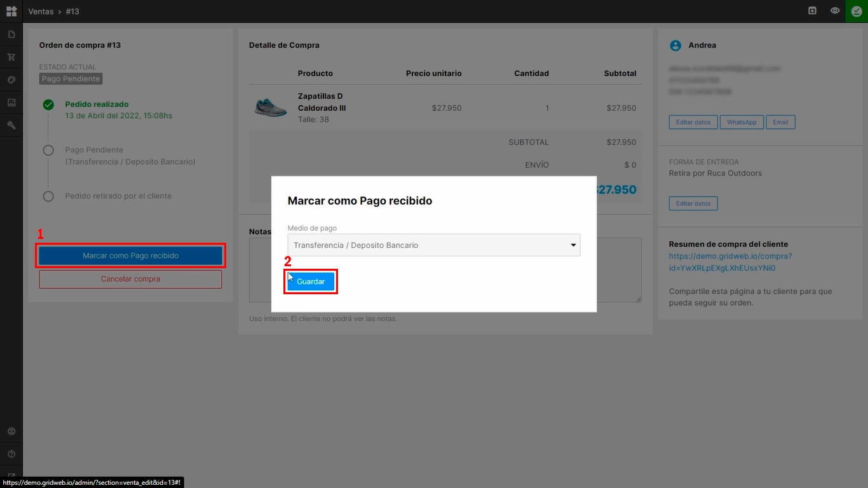Click the Resumen de compra del cliente heading
The height and width of the screenshot is (488, 868).
(728, 244)
